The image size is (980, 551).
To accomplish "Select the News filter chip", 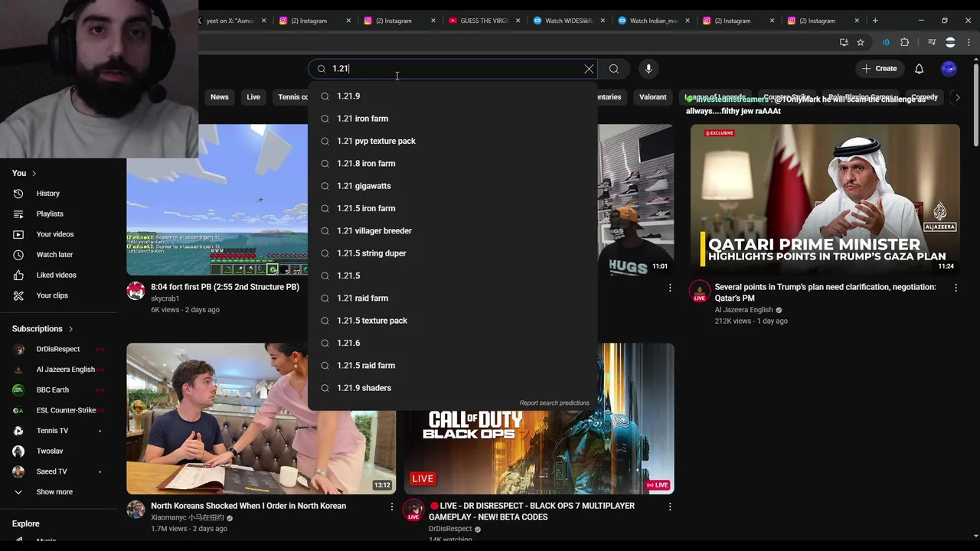I will tap(220, 97).
